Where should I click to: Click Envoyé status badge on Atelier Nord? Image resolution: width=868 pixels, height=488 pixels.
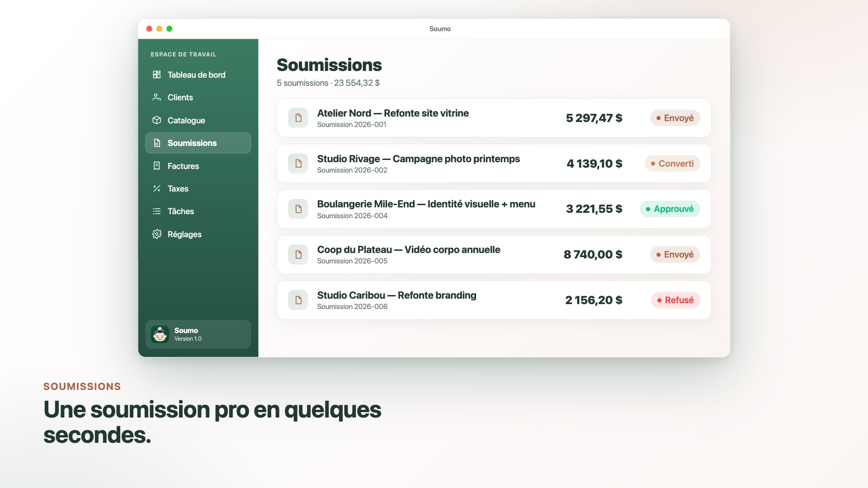point(675,118)
